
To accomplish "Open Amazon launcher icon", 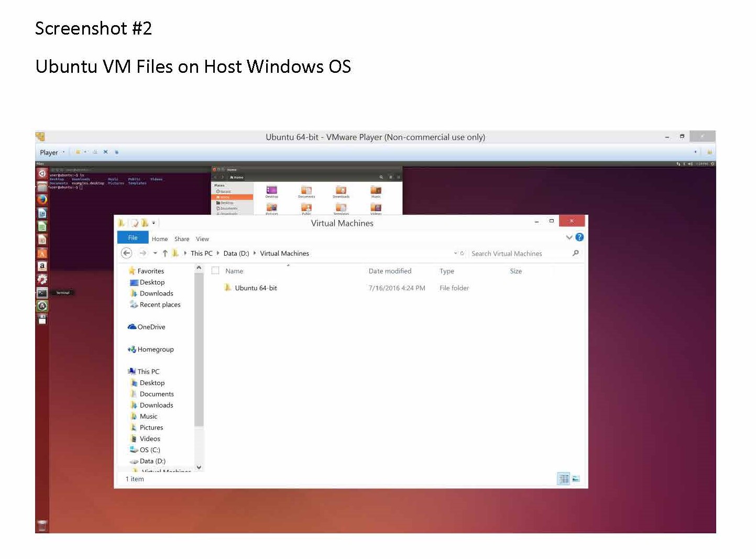I will (x=42, y=266).
